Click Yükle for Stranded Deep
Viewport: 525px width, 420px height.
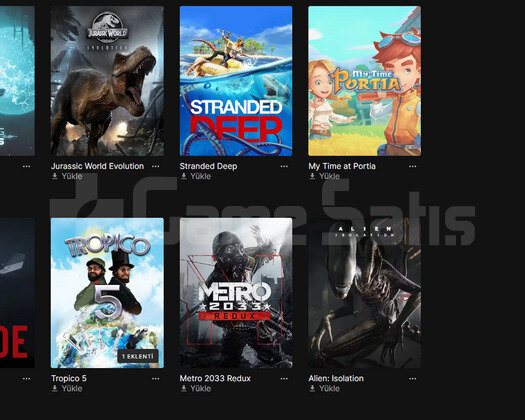click(x=201, y=176)
